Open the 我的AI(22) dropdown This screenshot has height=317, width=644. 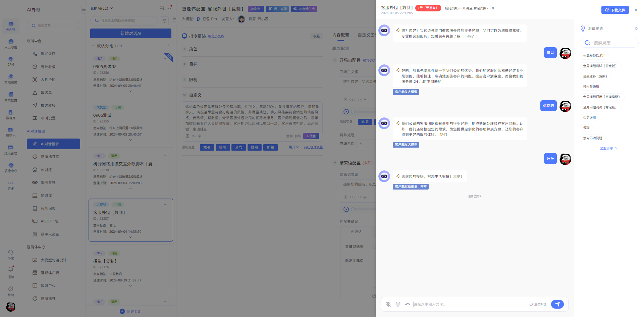click(102, 8)
